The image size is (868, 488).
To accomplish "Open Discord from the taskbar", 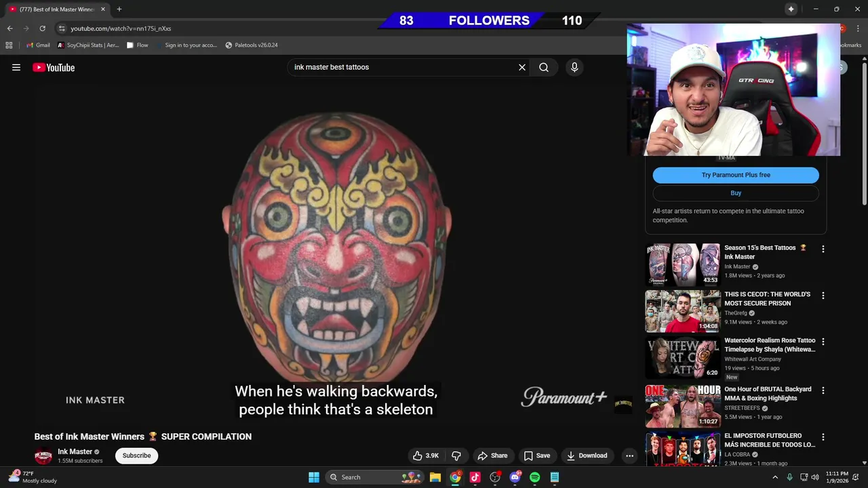I will 515,477.
